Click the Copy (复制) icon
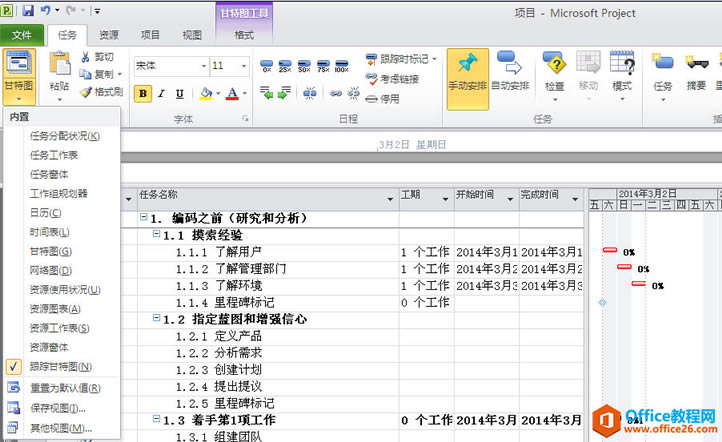Viewport: 722px width, 442px height. (86, 74)
